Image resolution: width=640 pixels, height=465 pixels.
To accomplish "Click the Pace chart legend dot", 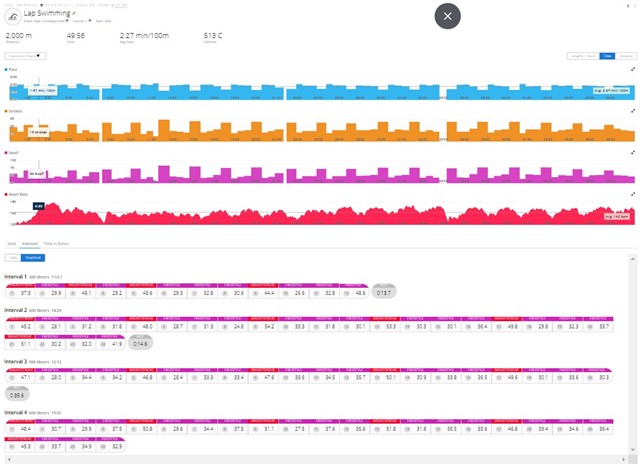I will click(6, 69).
